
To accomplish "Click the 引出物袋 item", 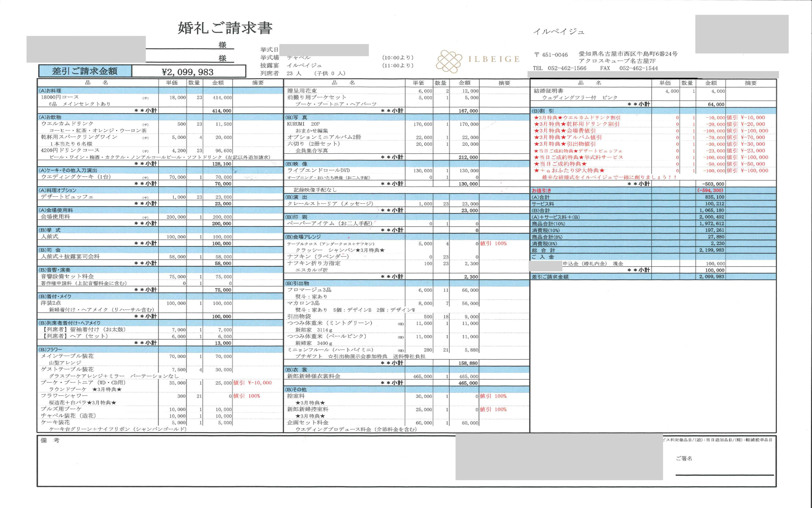I will tap(299, 316).
